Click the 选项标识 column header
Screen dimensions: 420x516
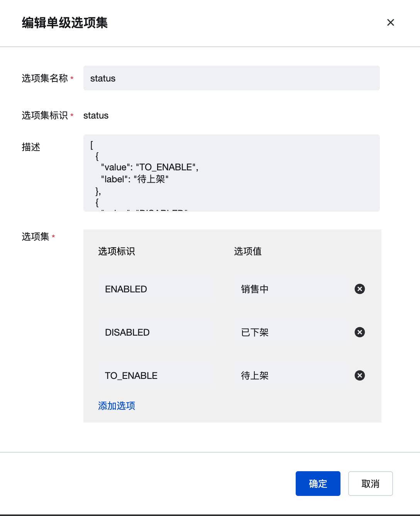(117, 251)
